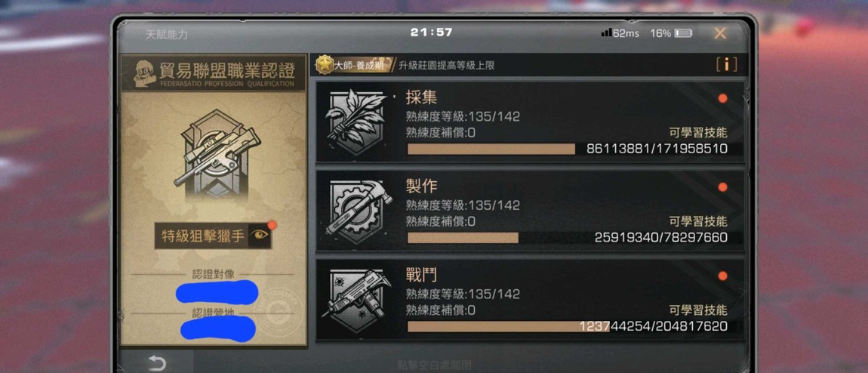Tap the back arrow icon
868x373 pixels.
pyautogui.click(x=157, y=362)
